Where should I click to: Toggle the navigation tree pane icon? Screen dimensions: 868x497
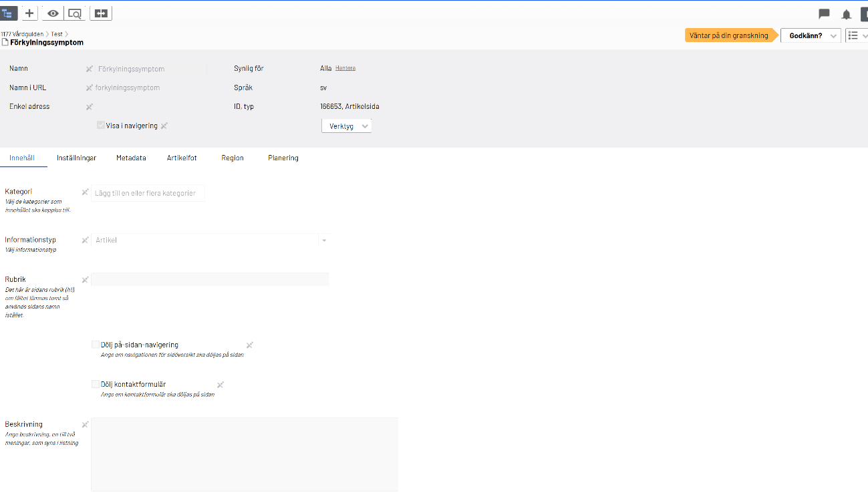(8, 13)
